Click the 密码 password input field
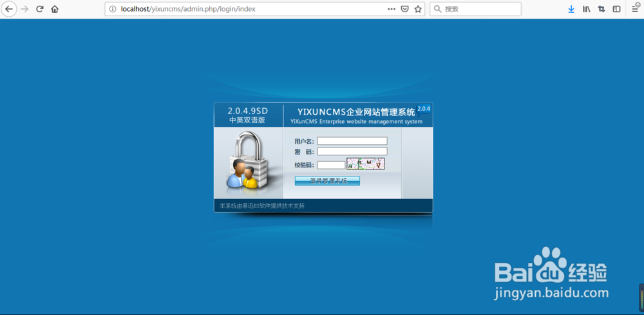The height and width of the screenshot is (315, 644). [x=352, y=151]
